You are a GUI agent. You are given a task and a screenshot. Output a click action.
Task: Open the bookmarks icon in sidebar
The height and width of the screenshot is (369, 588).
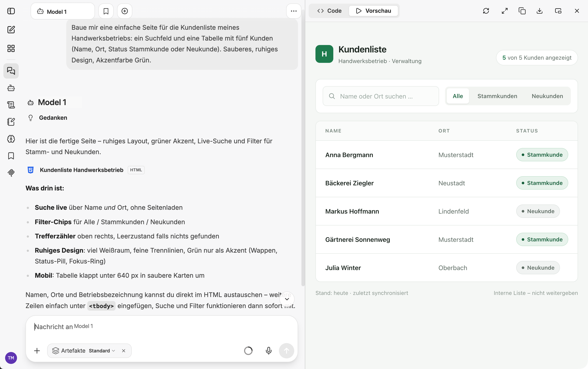(x=11, y=156)
